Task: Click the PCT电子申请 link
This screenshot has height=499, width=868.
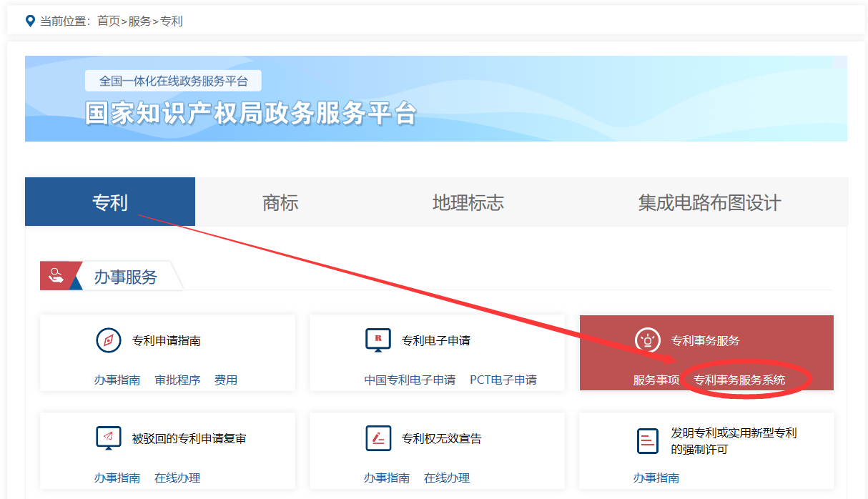Action: 503,380
